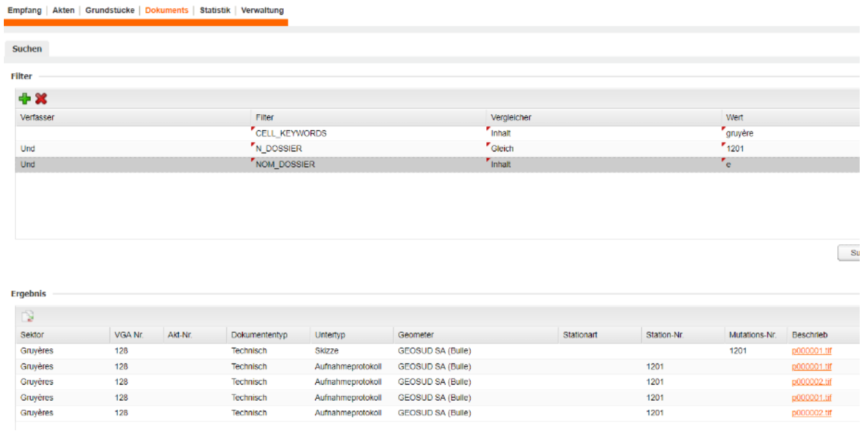Viewport: 868px width, 445px height.
Task: Click the export icon above the results table
Action: click(28, 316)
